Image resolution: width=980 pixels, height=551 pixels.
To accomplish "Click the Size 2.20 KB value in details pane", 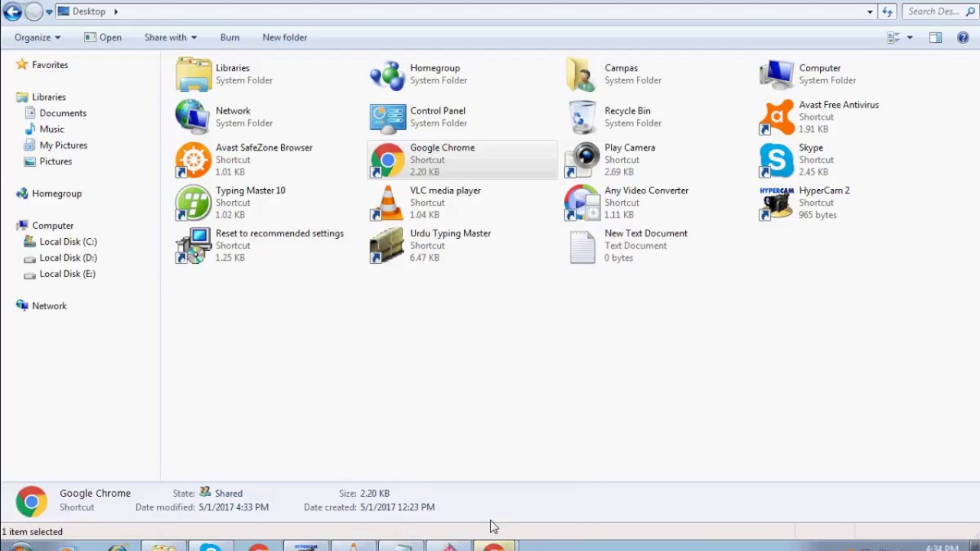I will (374, 494).
